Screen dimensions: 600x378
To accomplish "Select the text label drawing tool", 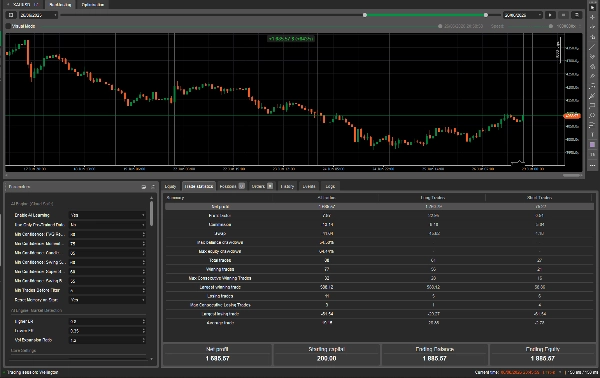I will (x=592, y=135).
